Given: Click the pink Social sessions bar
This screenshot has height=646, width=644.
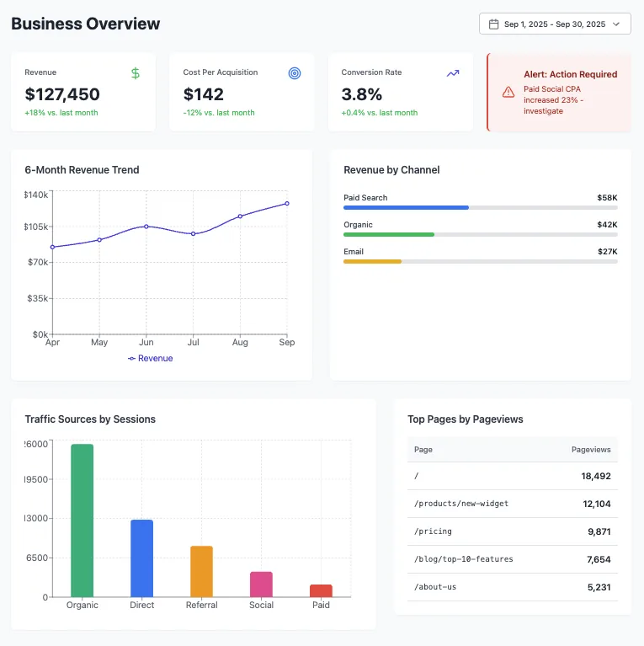Looking at the screenshot, I should (x=261, y=585).
